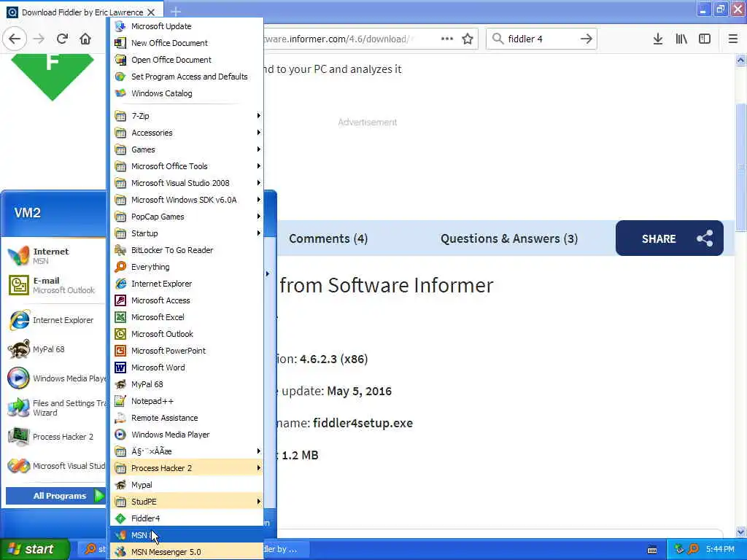Launch Microsoft Excel

(187, 317)
